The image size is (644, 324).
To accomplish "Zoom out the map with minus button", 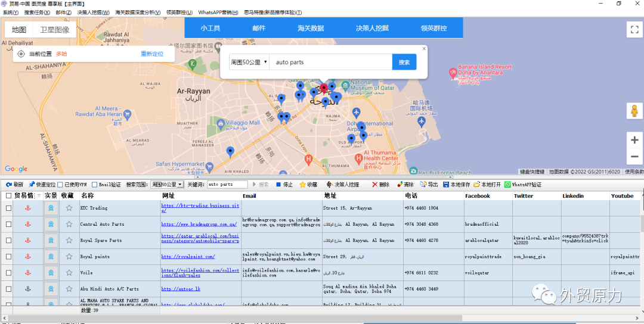I will pyautogui.click(x=634, y=157).
